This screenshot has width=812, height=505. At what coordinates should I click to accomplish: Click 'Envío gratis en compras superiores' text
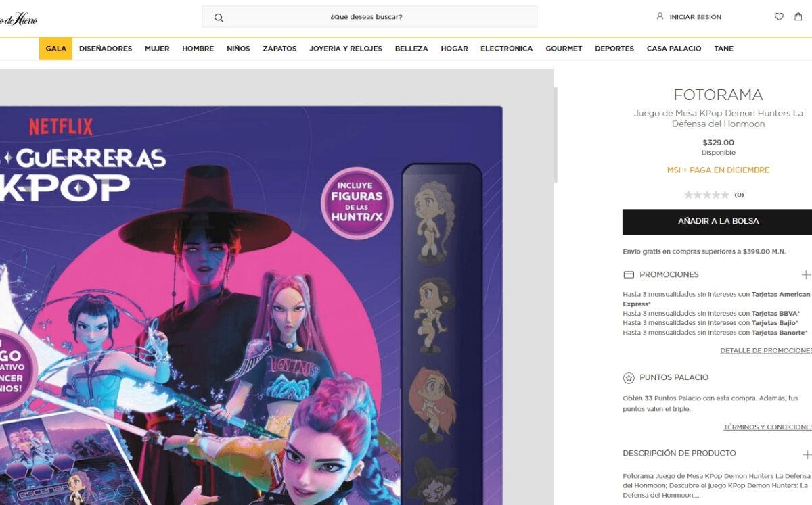coord(704,252)
